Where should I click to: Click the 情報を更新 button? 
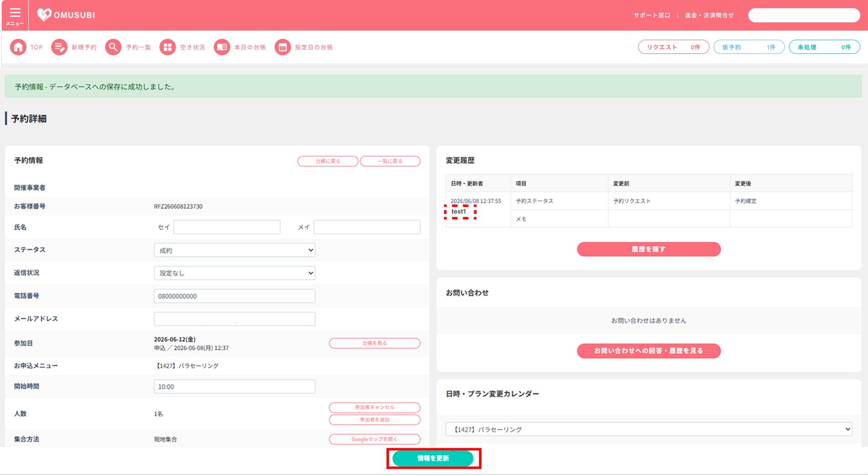point(433,459)
